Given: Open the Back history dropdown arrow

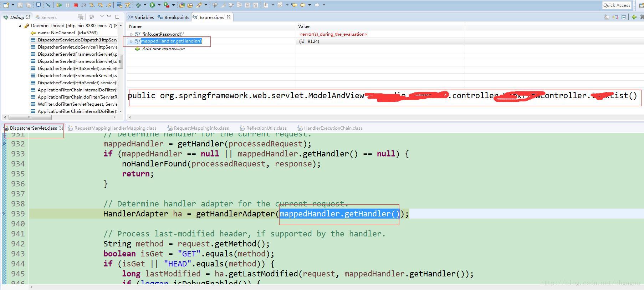Looking at the screenshot, I should tap(310, 5).
